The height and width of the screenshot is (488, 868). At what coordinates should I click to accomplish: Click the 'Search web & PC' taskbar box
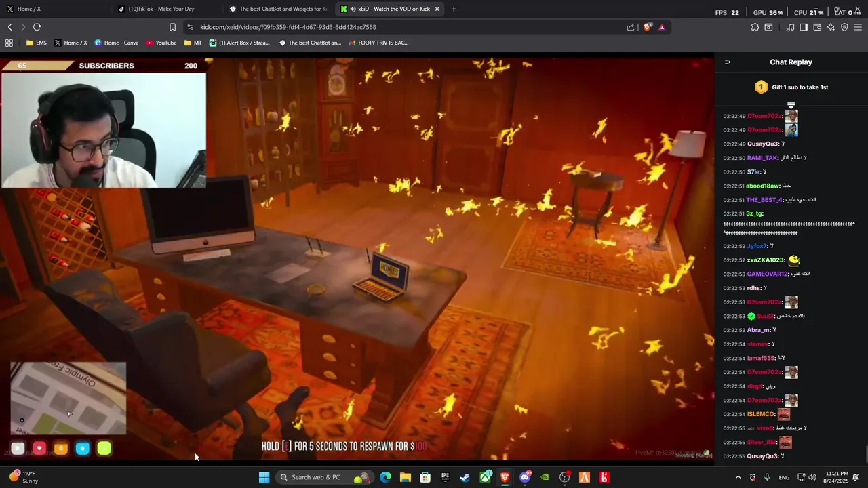pyautogui.click(x=324, y=477)
